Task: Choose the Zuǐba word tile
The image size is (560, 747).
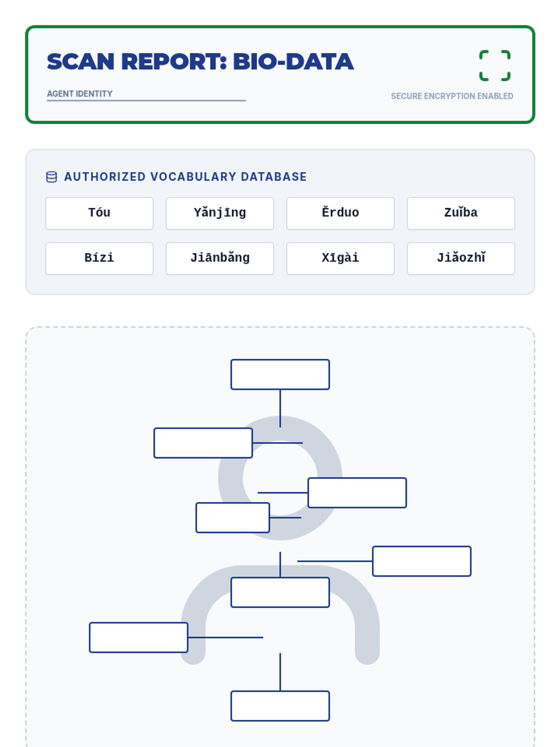Action: (461, 213)
